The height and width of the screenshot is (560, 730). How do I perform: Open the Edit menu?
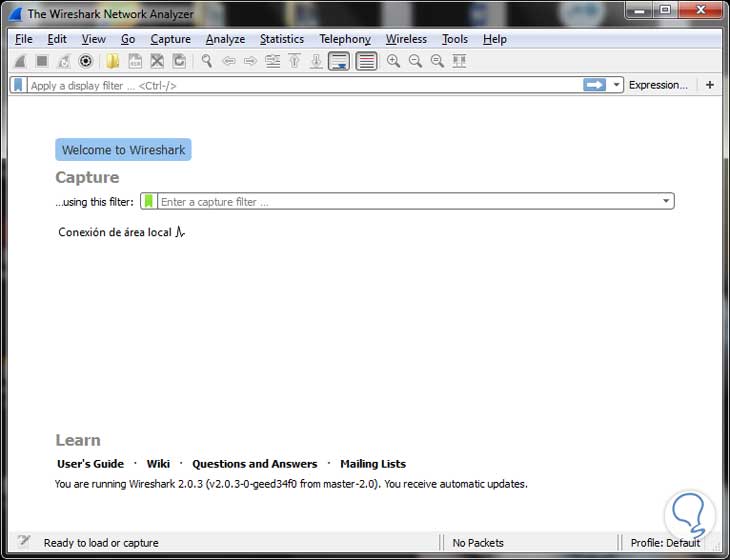click(x=57, y=39)
